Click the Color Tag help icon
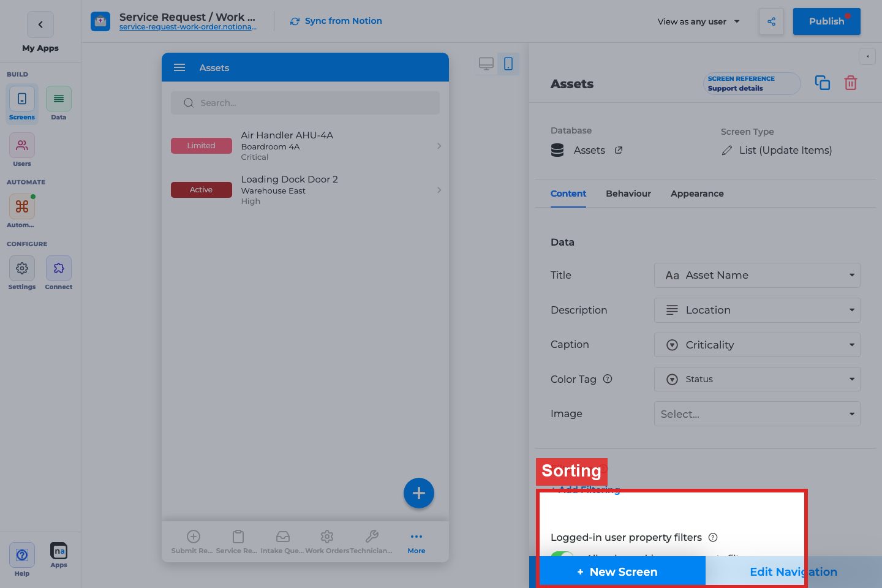The height and width of the screenshot is (588, 882). click(608, 379)
